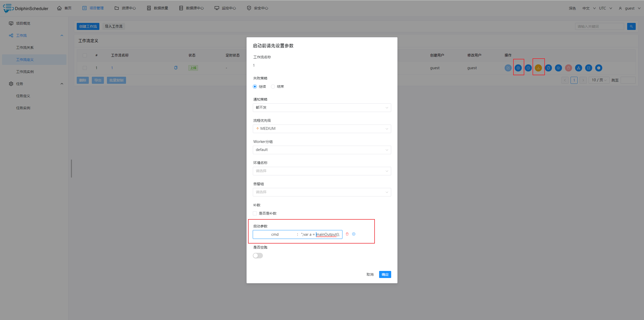Toggle the 是否空跑 dry-run switch
This screenshot has width=644, height=320.
coord(258,256)
